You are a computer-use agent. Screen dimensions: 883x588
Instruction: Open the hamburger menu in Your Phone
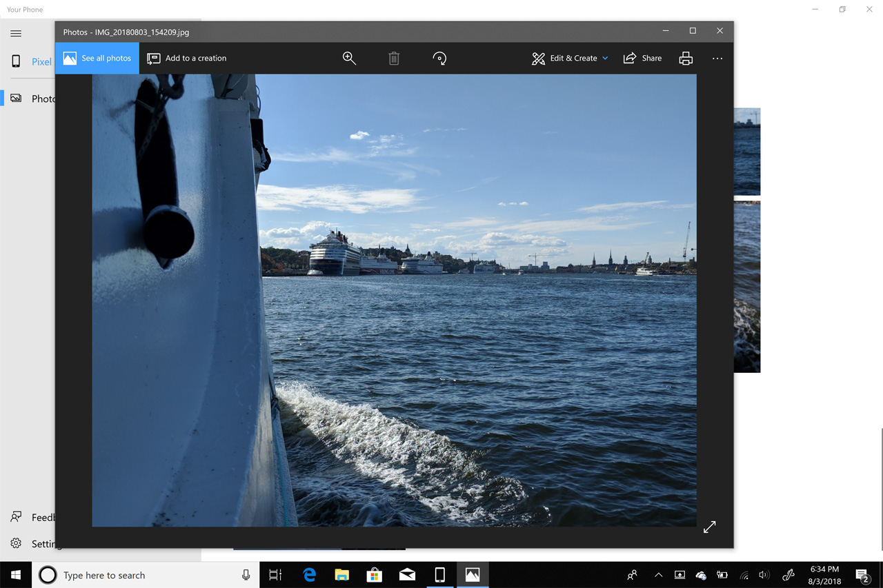(x=16, y=33)
